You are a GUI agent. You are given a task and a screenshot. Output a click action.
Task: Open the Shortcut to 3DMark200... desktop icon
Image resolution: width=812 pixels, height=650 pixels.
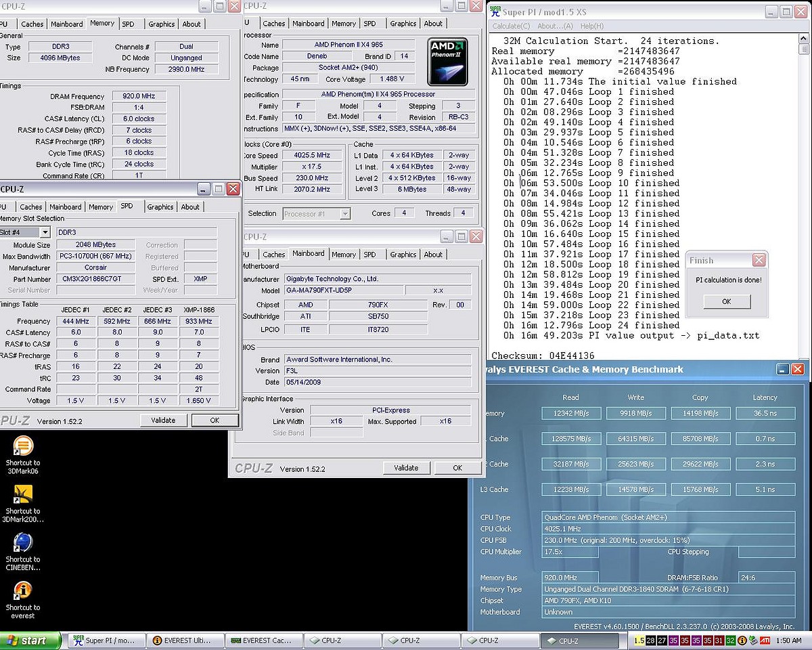pos(22,504)
